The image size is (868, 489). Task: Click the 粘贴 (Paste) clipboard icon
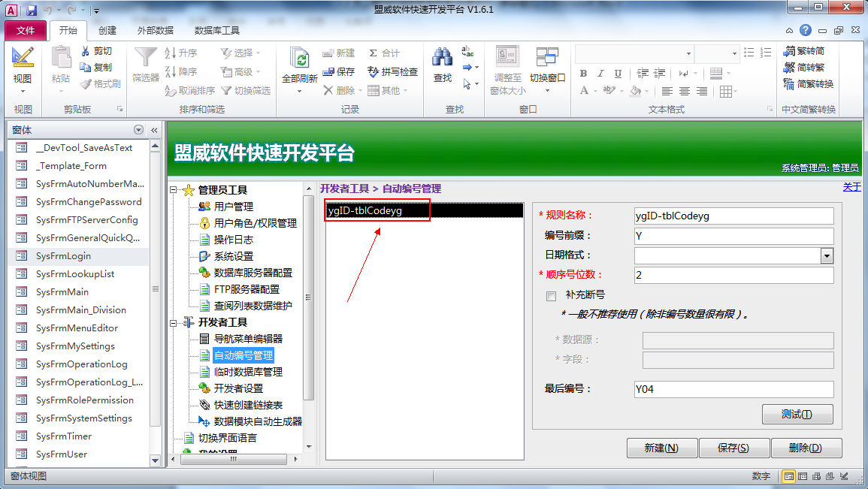point(61,58)
